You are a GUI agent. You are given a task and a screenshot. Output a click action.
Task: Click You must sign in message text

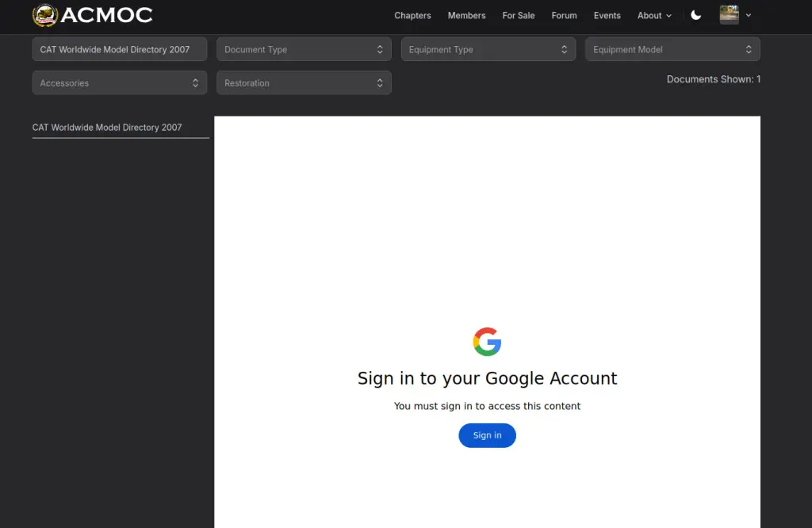(487, 407)
